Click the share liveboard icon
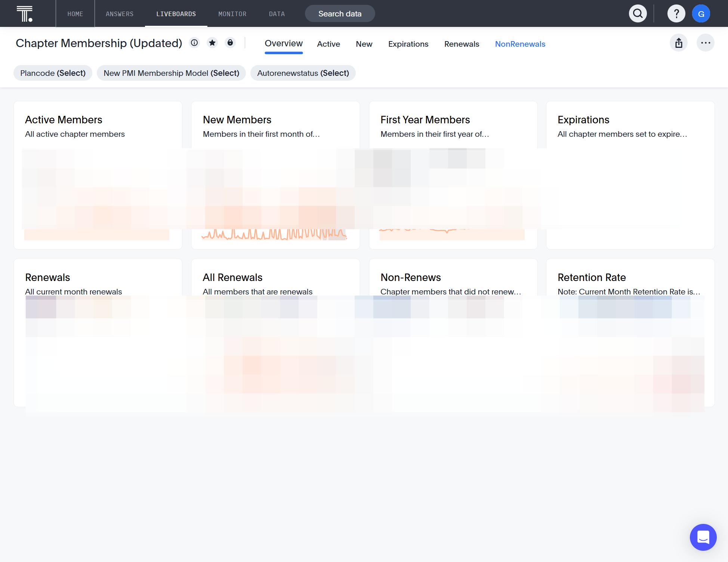 (x=679, y=43)
